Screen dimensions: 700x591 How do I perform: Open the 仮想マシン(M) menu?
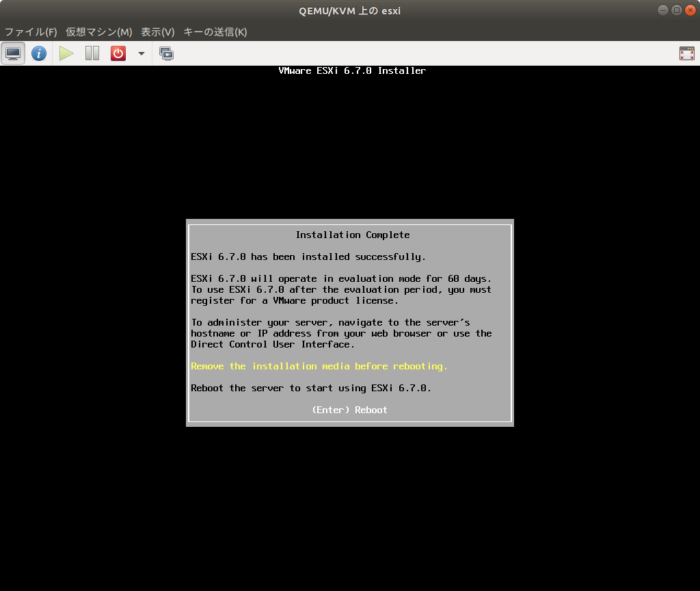99,32
